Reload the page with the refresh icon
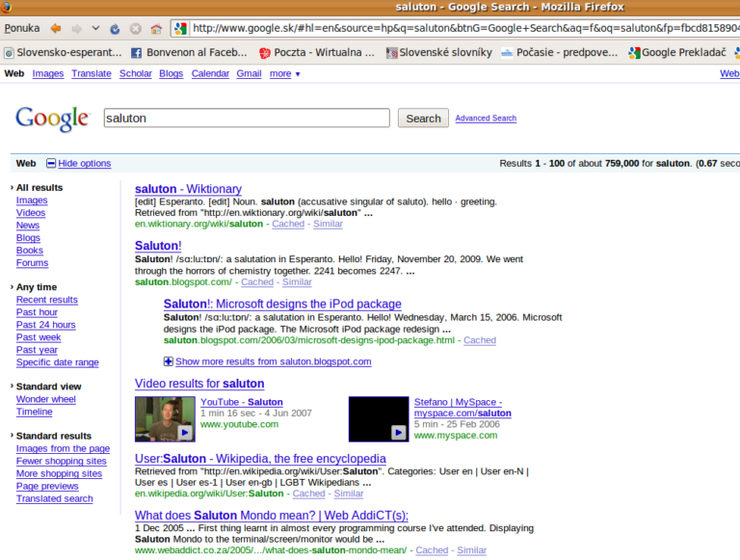This screenshot has height=560, width=740. pyautogui.click(x=115, y=29)
